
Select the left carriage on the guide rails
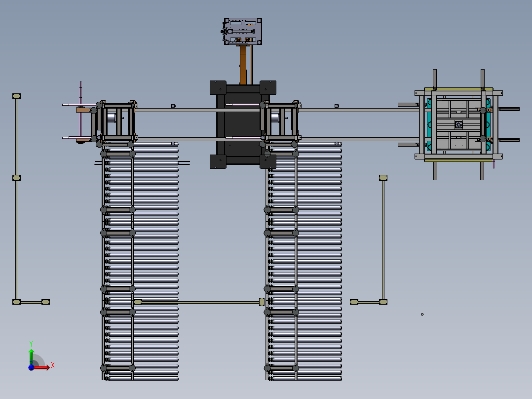click(117, 121)
